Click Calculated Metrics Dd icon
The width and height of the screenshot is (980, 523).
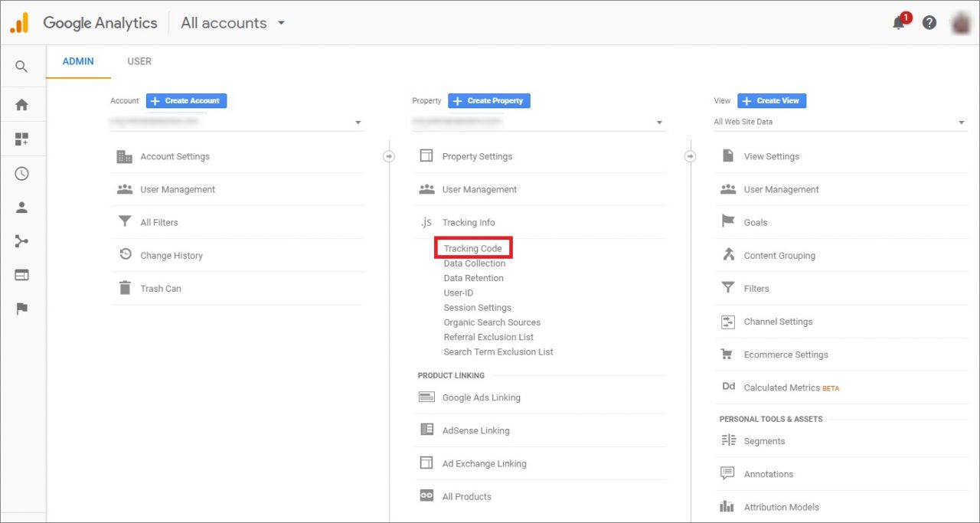728,387
